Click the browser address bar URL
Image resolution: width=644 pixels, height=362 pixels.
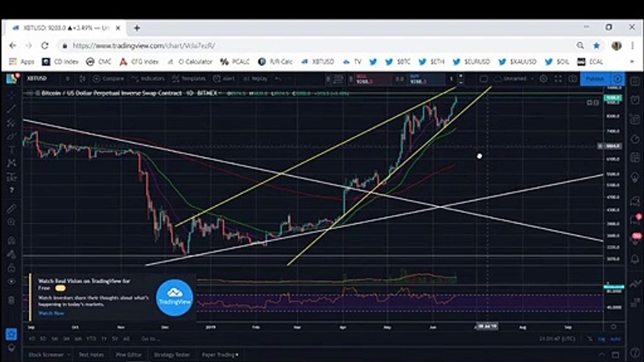(x=144, y=45)
